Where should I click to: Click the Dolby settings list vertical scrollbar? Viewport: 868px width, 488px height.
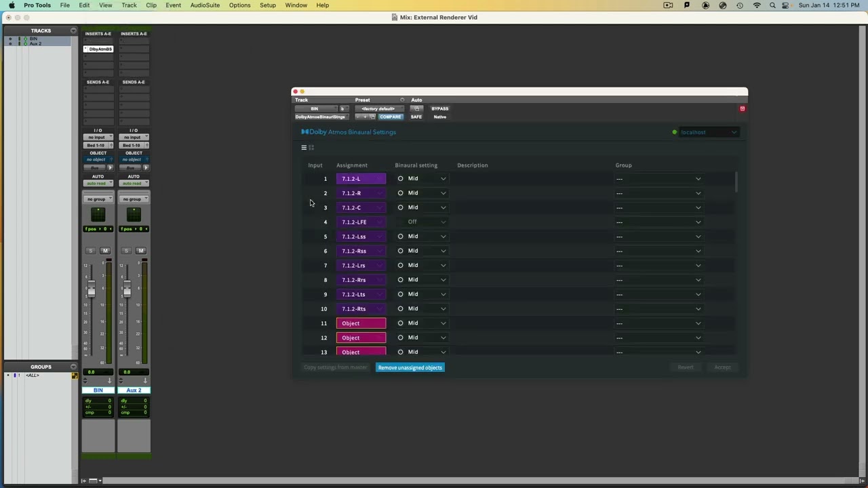(736, 182)
